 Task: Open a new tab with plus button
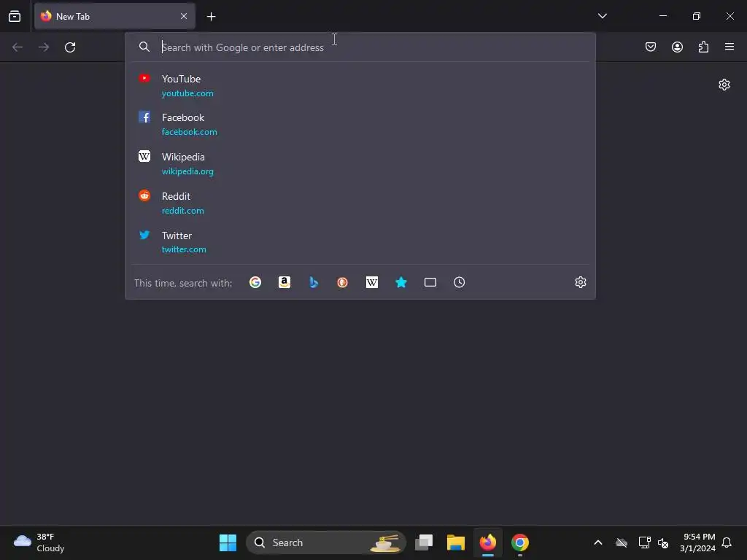pyautogui.click(x=211, y=17)
